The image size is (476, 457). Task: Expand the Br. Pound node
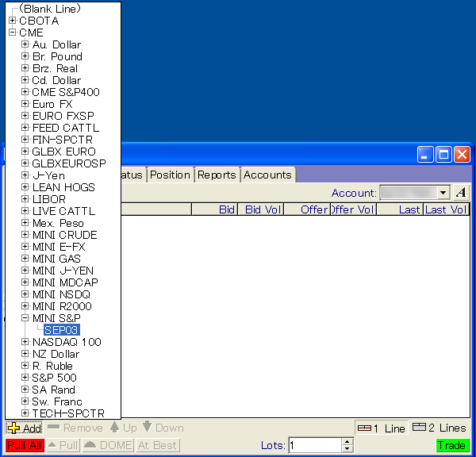tap(25, 56)
